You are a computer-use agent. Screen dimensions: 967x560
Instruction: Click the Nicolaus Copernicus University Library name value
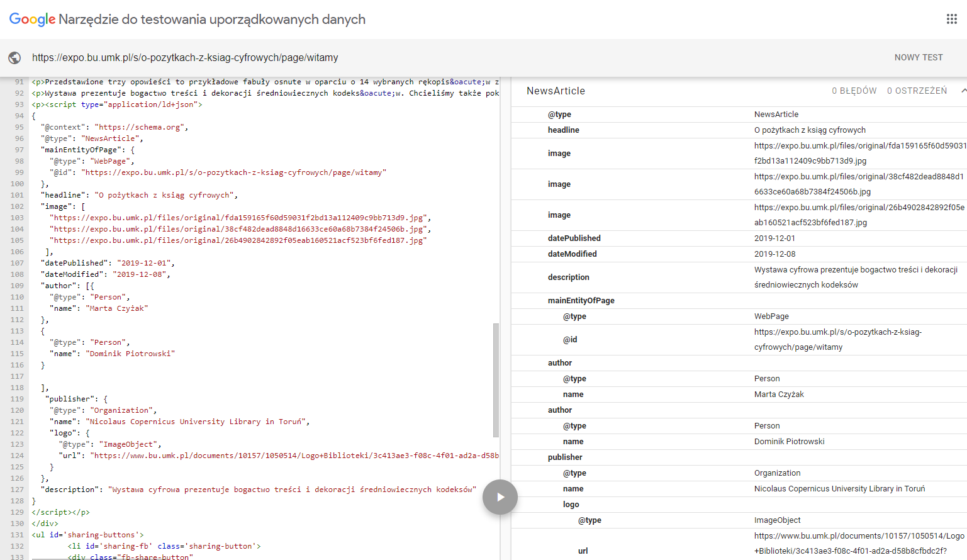839,488
